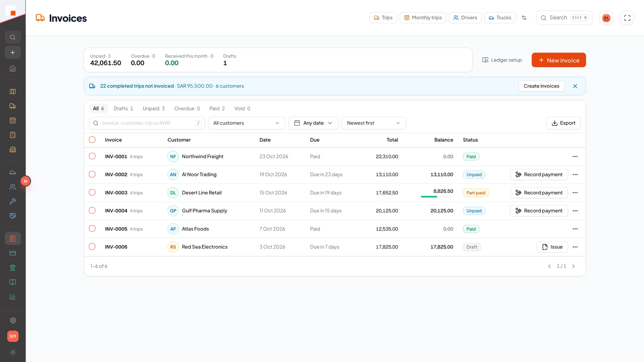The height and width of the screenshot is (362, 644).
Task: Open the sidebar calendar icon
Action: click(13, 120)
